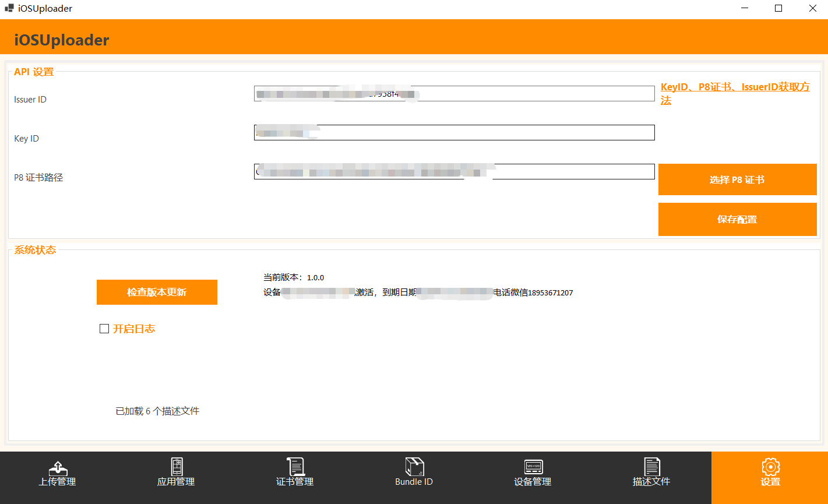828x504 pixels.
Task: Open the KeyID、P8证书、IssuerID获取方法 link
Action: (735, 94)
